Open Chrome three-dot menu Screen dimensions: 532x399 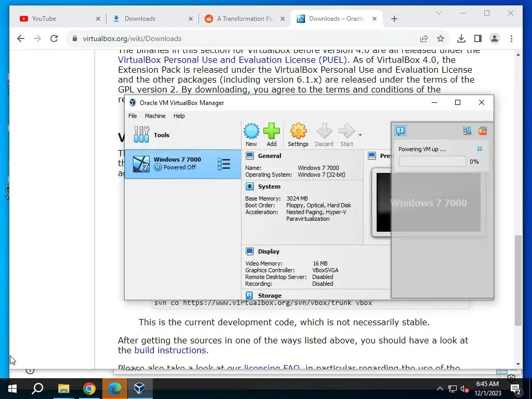[x=511, y=38]
